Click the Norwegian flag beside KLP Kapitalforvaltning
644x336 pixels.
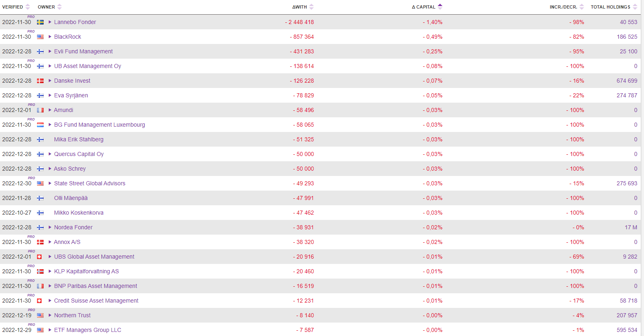pyautogui.click(x=40, y=271)
